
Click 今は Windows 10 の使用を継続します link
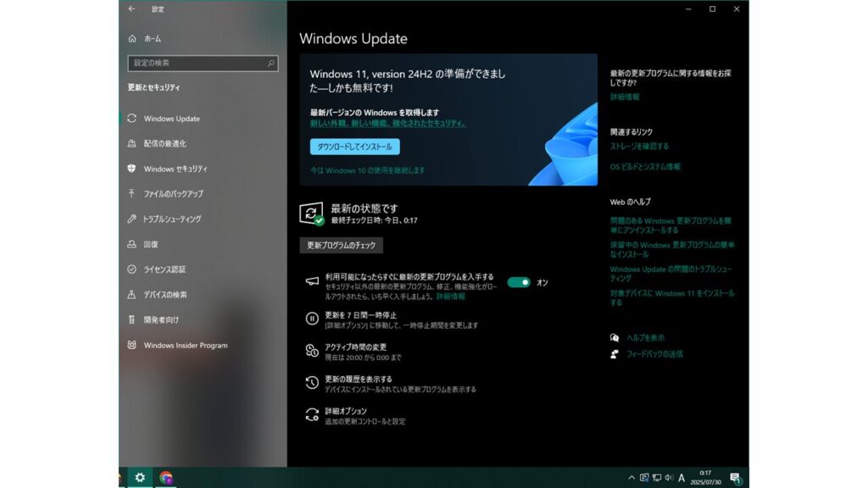click(368, 170)
